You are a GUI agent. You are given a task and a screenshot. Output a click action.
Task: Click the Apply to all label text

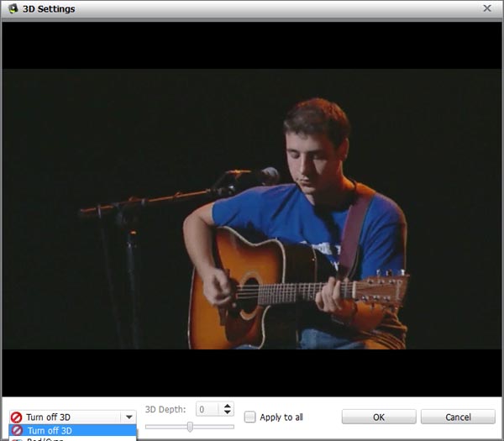click(281, 417)
